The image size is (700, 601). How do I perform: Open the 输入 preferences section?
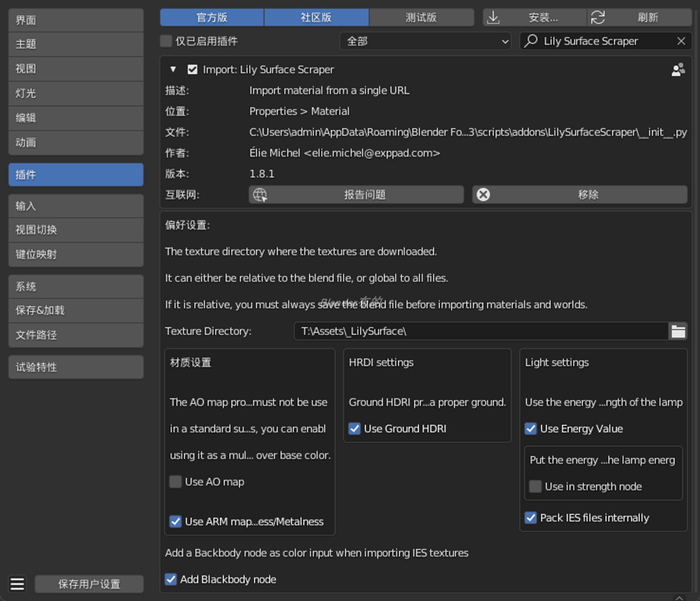76,206
